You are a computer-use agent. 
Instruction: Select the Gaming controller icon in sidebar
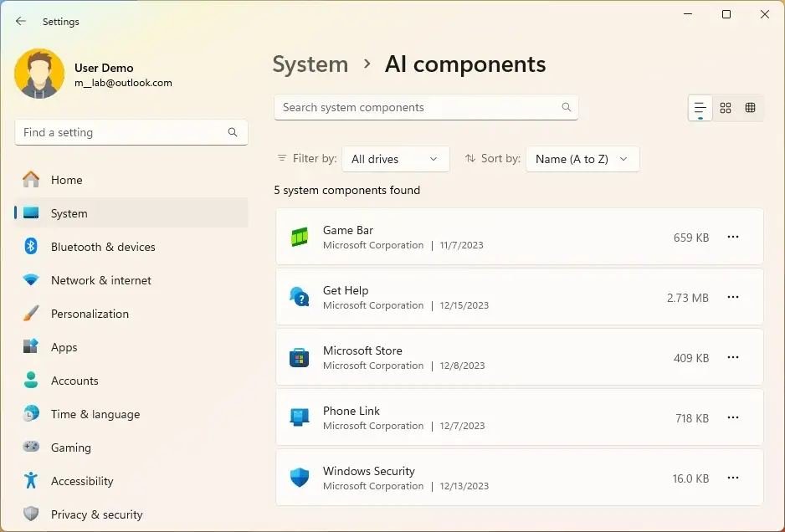(x=30, y=448)
